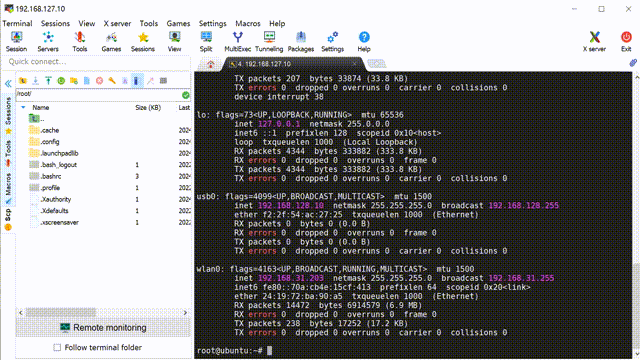Click the right arrow of file list scrollbar
The width and height of the screenshot is (640, 360).
click(185, 313)
